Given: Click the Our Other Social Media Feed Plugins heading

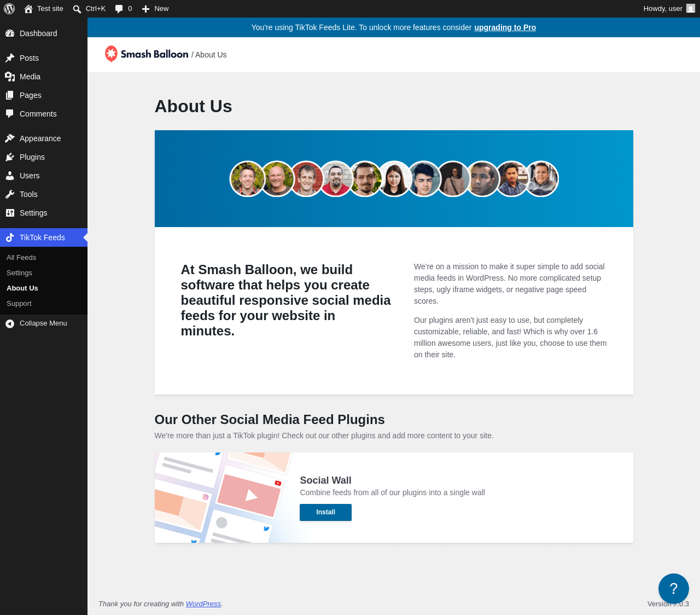Looking at the screenshot, I should tap(270, 420).
